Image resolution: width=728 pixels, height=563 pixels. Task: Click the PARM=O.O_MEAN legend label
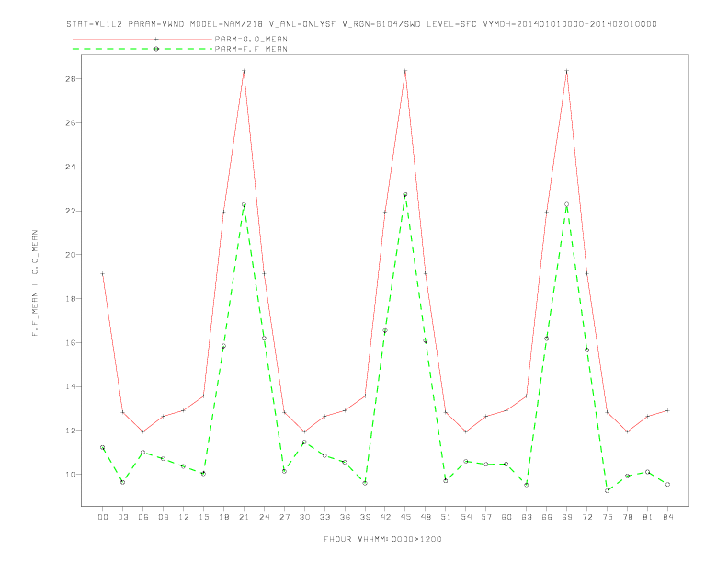[x=251, y=39]
